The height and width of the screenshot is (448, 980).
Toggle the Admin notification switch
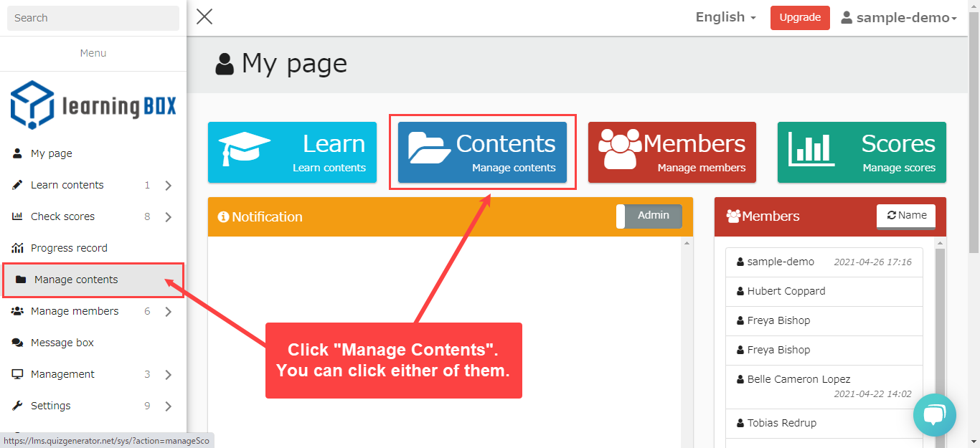[649, 216]
